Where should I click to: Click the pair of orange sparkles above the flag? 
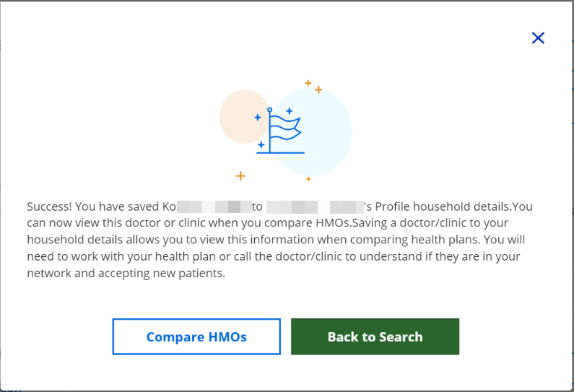(313, 87)
